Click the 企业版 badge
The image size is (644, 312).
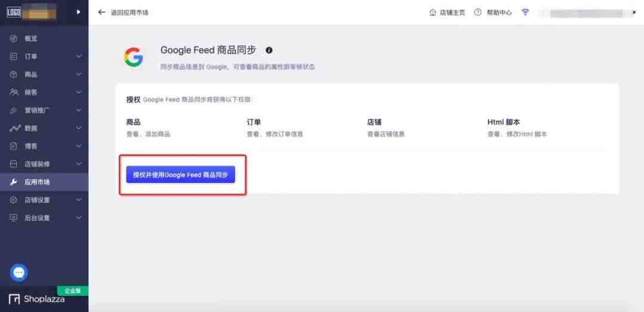point(73,291)
